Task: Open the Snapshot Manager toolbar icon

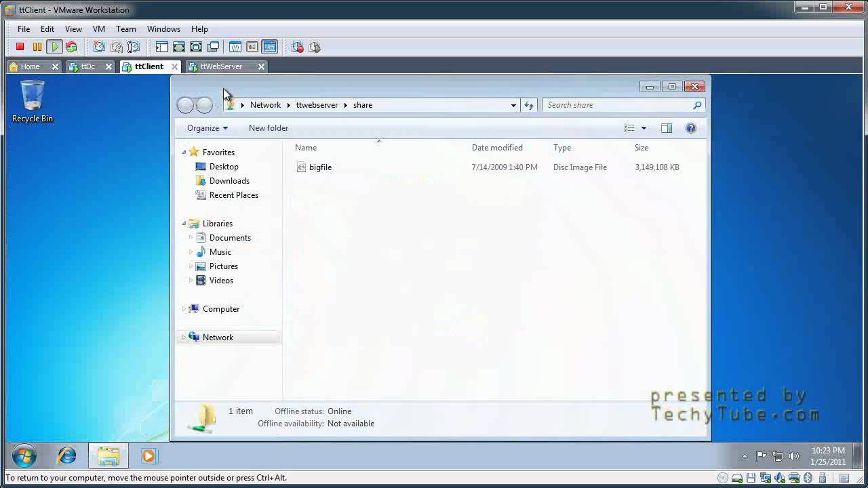Action: pyautogui.click(x=134, y=47)
